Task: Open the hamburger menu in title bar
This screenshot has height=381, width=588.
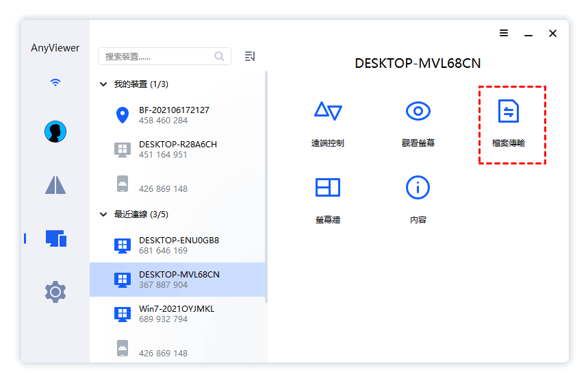Action: [x=503, y=33]
